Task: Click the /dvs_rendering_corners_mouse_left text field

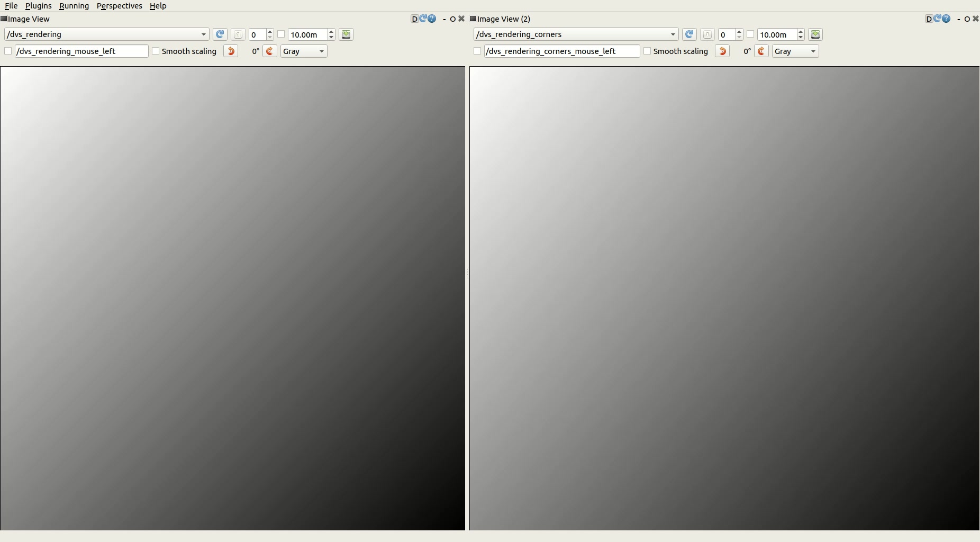Action: [561, 51]
